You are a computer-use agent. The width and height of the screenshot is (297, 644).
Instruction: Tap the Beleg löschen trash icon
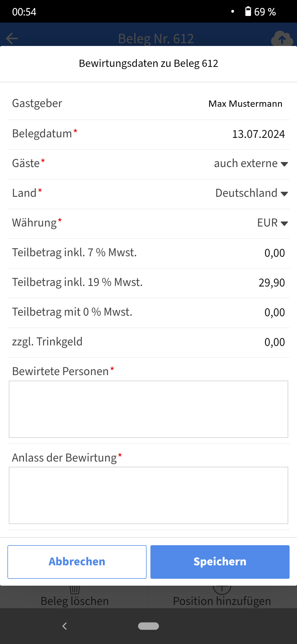(75, 590)
